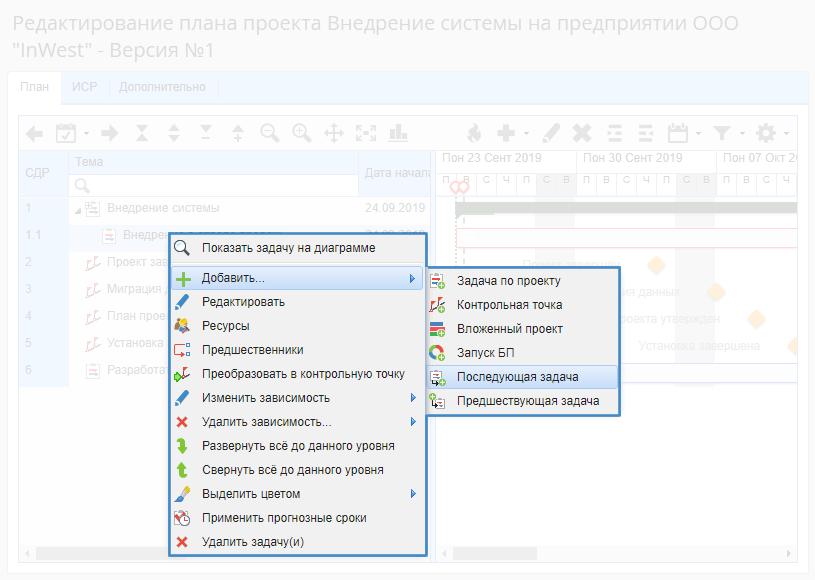This screenshot has height=580, width=815.
Task: Click the red X icon for Удалить задачу(и)
Action: pos(182,542)
